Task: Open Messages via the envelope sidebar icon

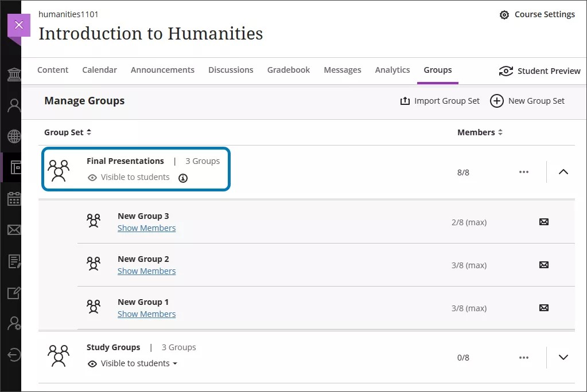Action: (x=14, y=230)
